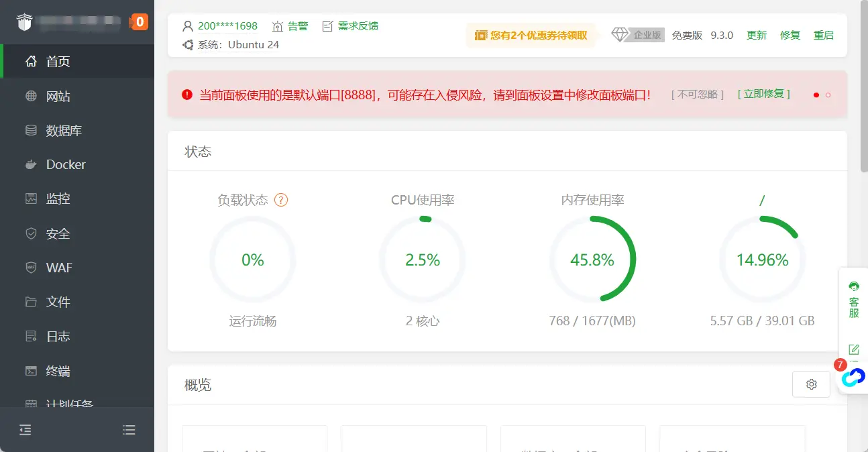Click the panel logo icon at top-left
Viewport: 868px width, 452px height.
24,22
